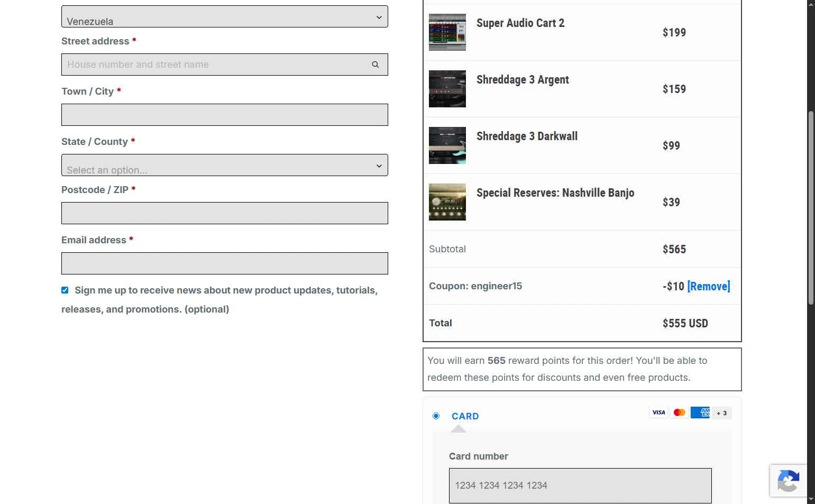Click the Nashville Banjo product thumbnail

[447, 202]
